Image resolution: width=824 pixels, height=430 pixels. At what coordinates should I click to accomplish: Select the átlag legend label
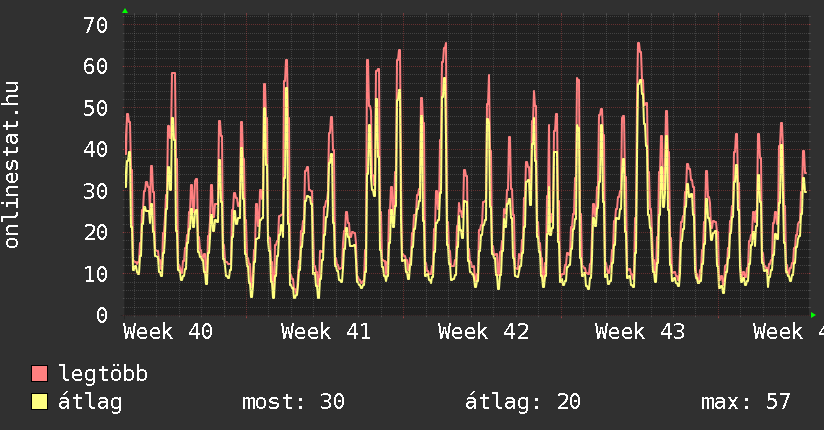(x=90, y=402)
